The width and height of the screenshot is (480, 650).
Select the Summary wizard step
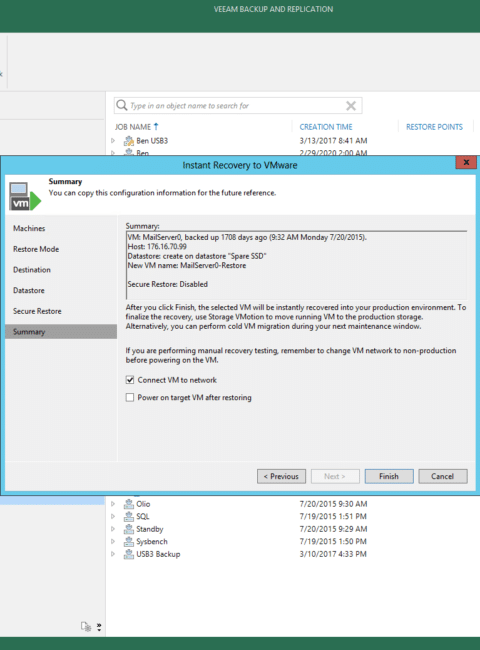point(61,332)
